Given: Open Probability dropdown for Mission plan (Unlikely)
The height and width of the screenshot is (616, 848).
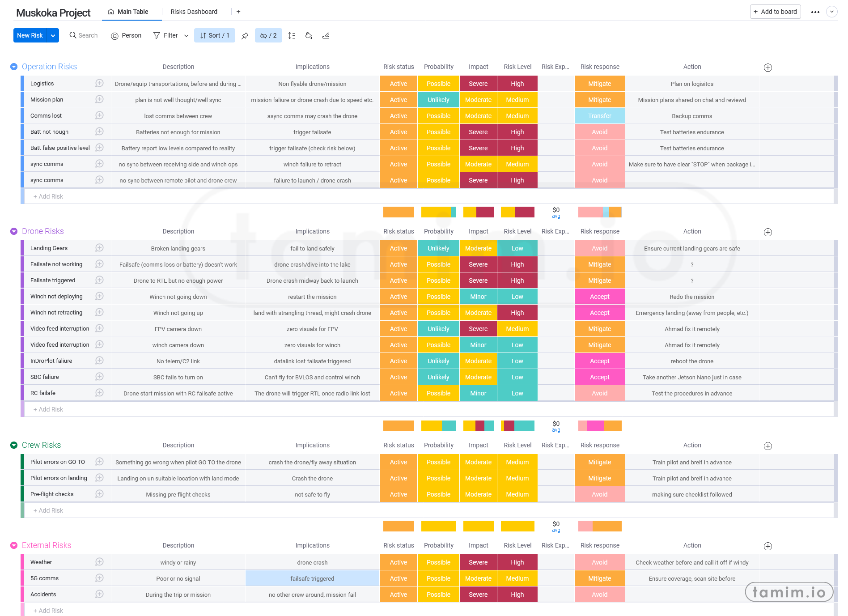Looking at the screenshot, I should pos(438,100).
